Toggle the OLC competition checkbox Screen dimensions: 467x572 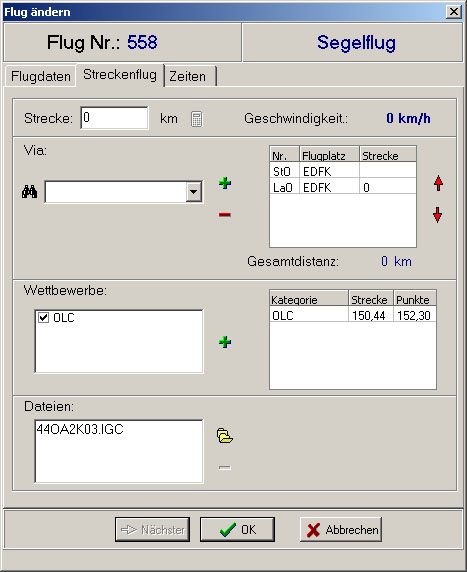point(43,318)
